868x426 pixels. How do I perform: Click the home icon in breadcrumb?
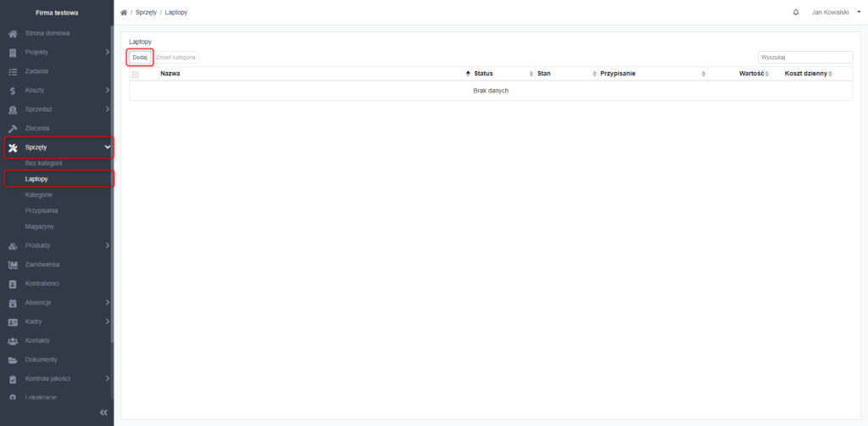[124, 12]
